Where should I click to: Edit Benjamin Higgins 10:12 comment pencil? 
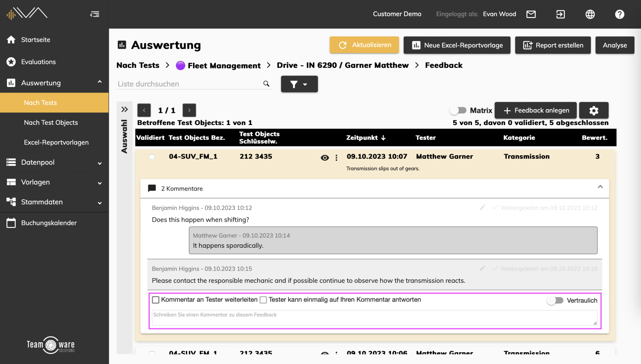pyautogui.click(x=482, y=207)
